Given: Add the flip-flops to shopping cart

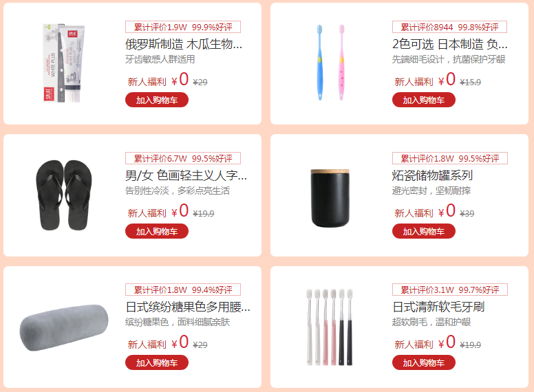Looking at the screenshot, I should click(x=157, y=231).
